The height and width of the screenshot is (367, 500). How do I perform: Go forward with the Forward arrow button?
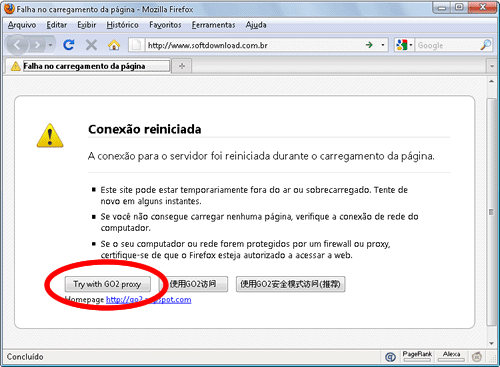point(37,45)
